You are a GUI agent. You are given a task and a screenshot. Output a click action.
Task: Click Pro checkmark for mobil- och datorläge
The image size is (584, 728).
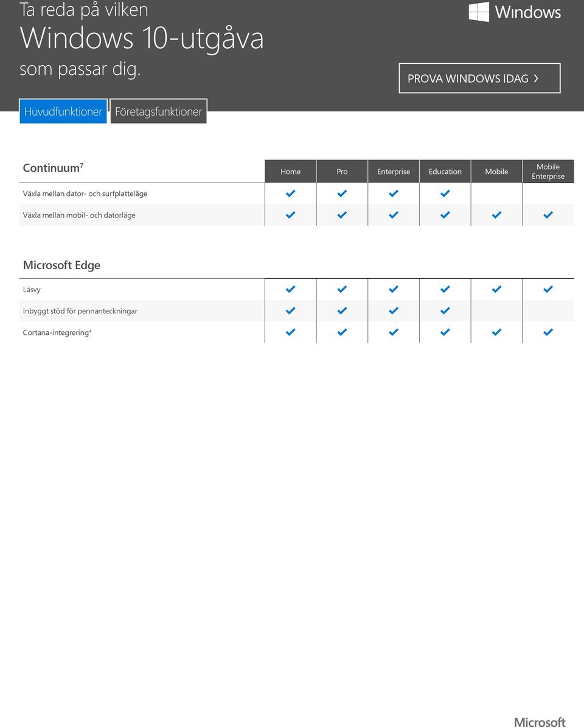(342, 214)
